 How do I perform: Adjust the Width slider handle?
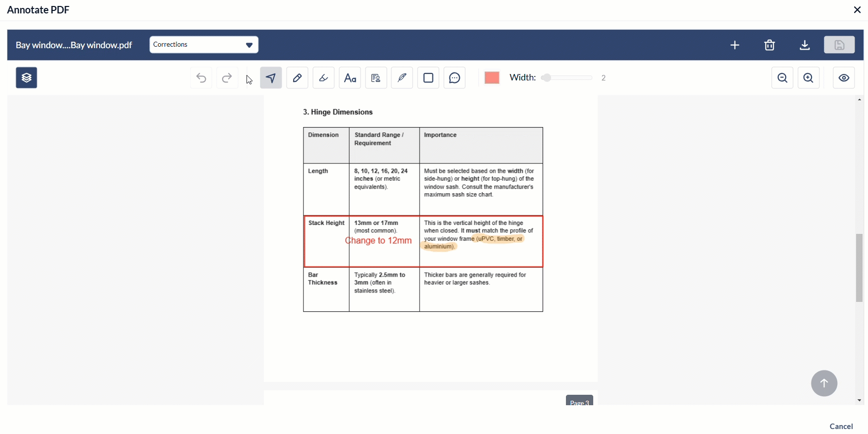coord(547,78)
